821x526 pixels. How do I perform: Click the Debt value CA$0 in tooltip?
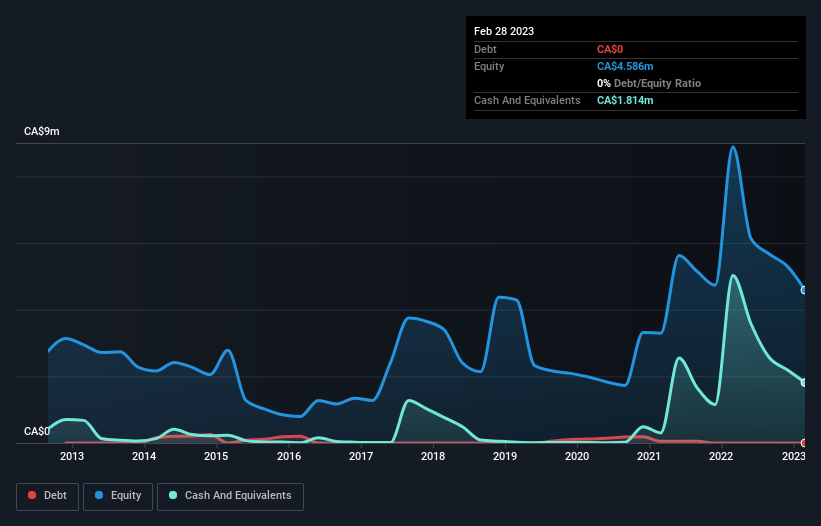[610, 49]
